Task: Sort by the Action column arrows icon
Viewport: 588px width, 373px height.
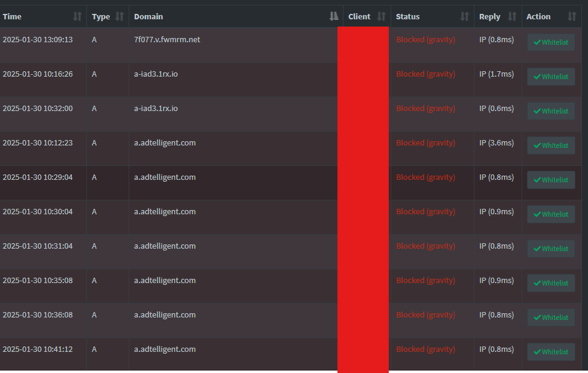Action: tap(572, 16)
